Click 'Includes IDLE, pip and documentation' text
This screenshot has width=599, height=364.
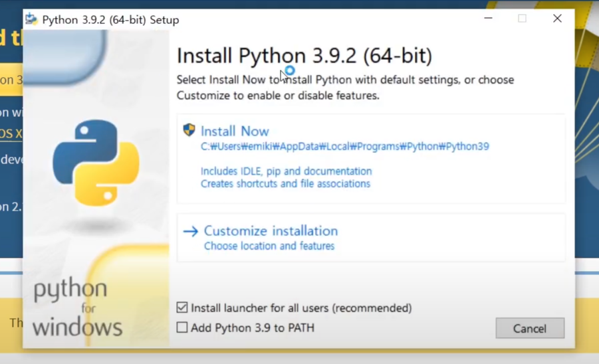[286, 171]
